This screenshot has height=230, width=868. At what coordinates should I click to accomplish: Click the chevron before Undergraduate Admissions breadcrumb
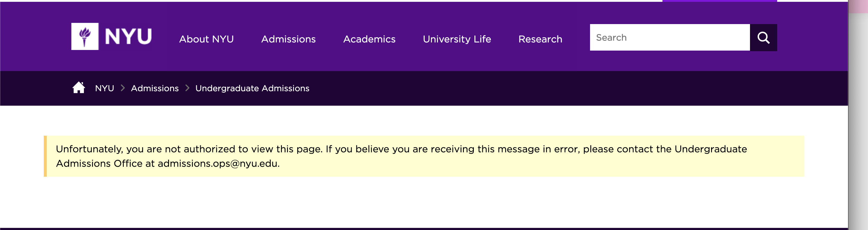click(187, 88)
